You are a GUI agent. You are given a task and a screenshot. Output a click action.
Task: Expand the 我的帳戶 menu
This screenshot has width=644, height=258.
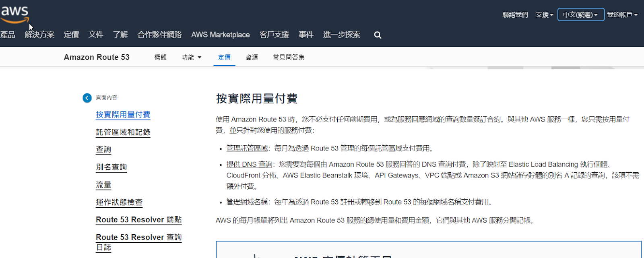[622, 14]
